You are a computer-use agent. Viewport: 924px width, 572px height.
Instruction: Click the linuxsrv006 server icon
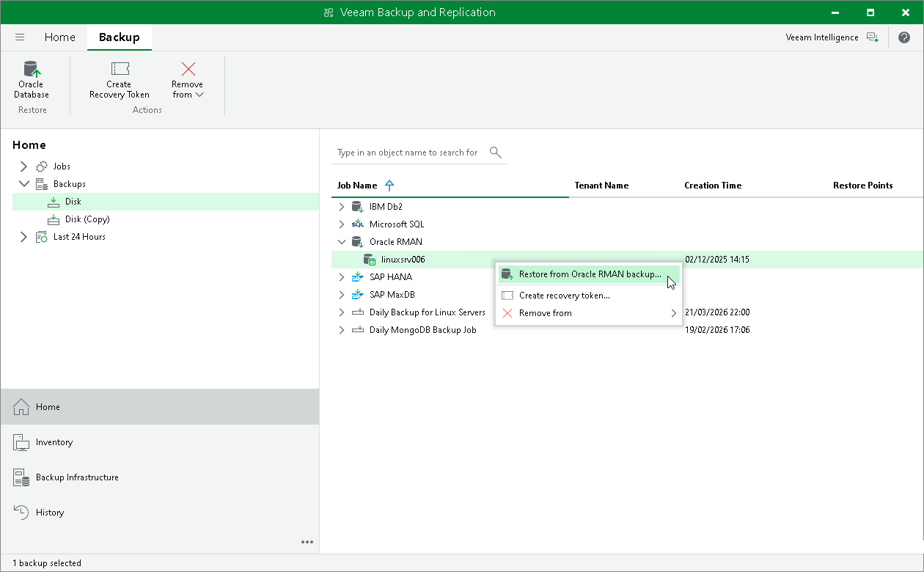(370, 260)
